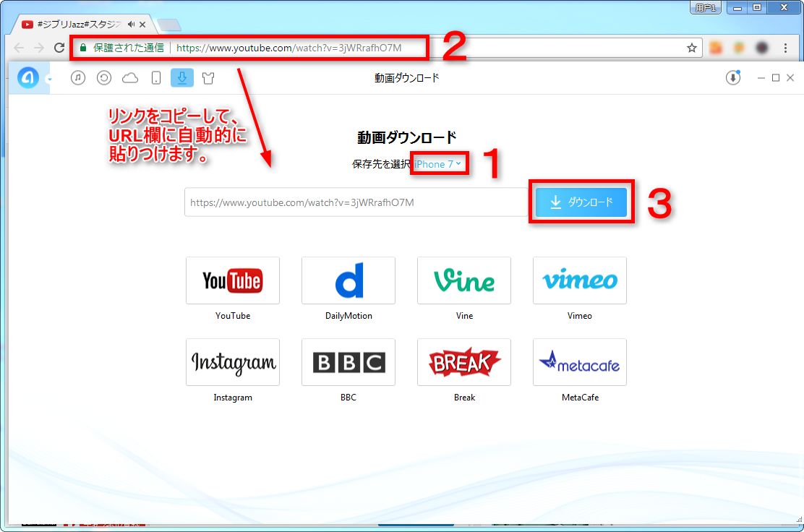Viewport: 804px width, 532px height.
Task: Open the backup restore clock icon
Action: tap(104, 78)
